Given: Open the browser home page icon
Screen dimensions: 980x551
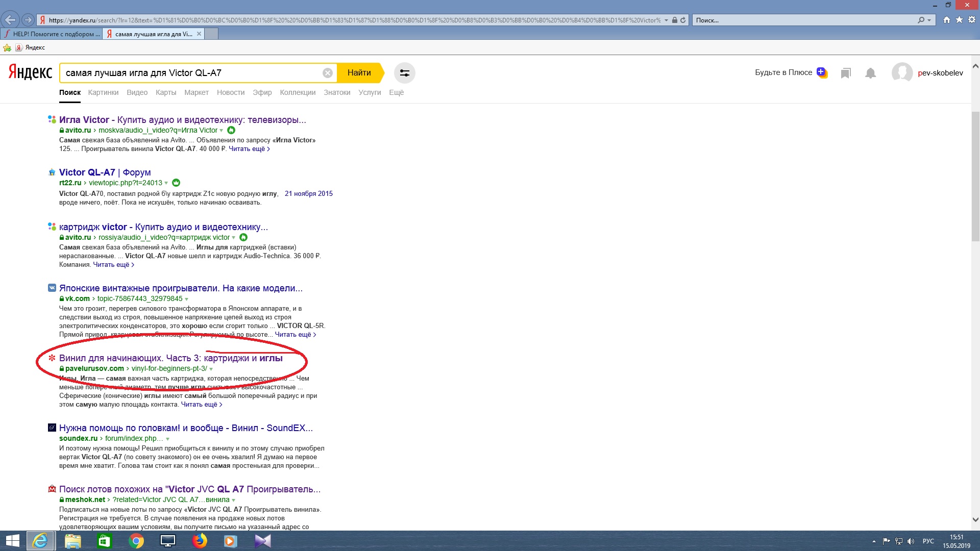Looking at the screenshot, I should pos(946,20).
